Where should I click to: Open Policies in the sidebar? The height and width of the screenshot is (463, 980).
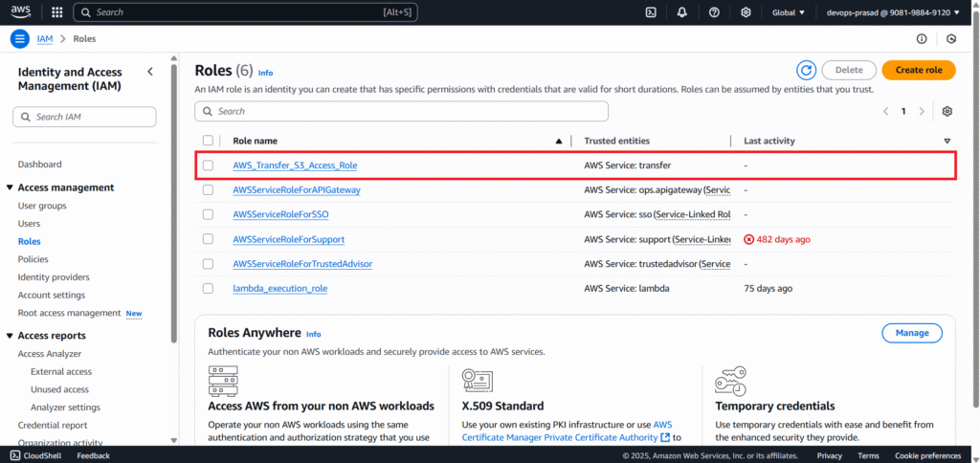(33, 258)
